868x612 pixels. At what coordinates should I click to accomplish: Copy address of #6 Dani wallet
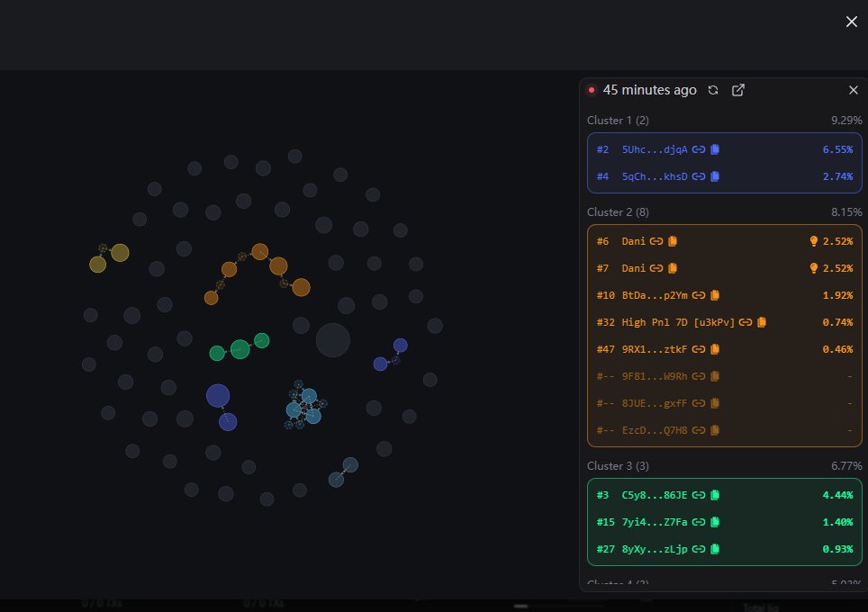coord(673,241)
